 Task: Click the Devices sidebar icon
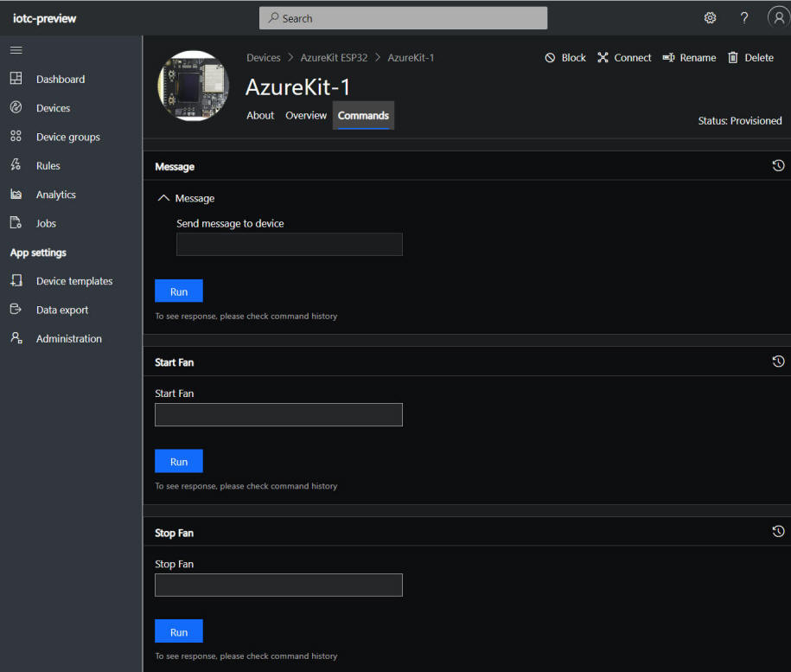click(16, 107)
